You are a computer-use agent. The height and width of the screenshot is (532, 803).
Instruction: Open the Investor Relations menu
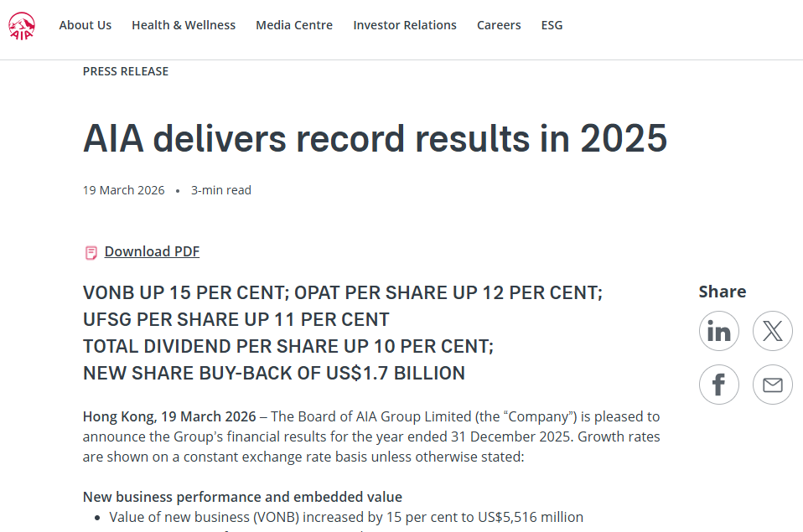405,25
